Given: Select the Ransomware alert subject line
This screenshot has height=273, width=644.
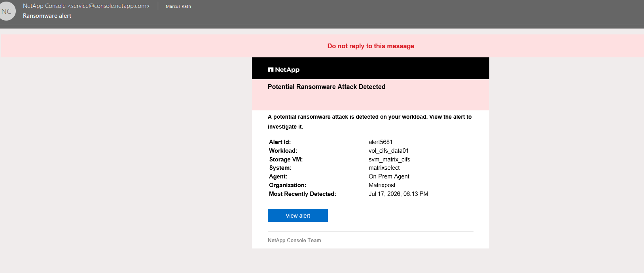Looking at the screenshot, I should [47, 16].
